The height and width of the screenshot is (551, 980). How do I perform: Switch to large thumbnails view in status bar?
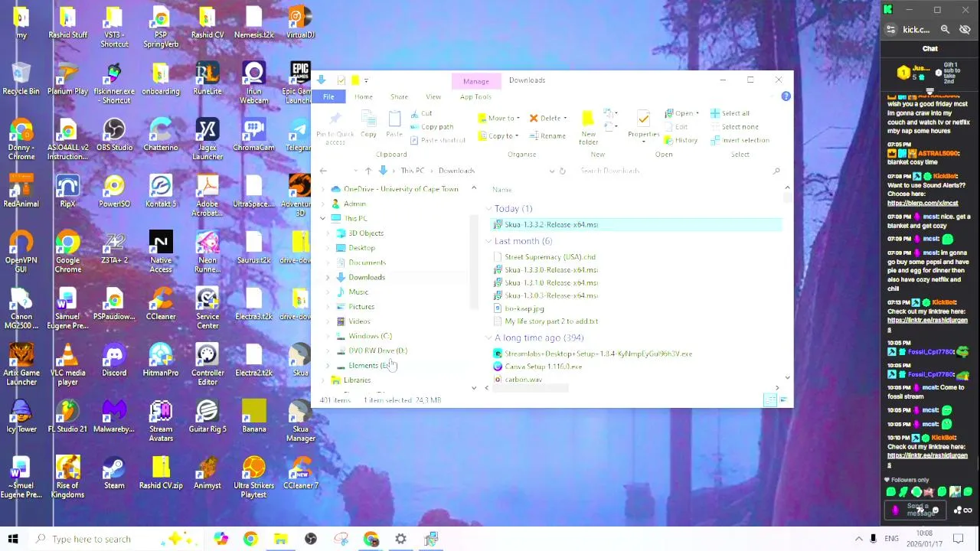tap(782, 400)
